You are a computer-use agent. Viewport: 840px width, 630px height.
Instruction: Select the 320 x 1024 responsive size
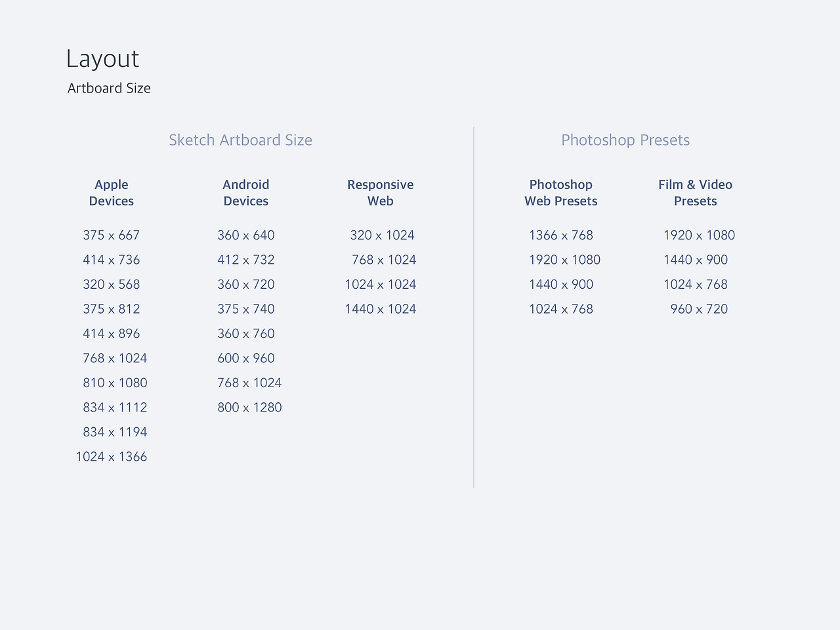(382, 235)
